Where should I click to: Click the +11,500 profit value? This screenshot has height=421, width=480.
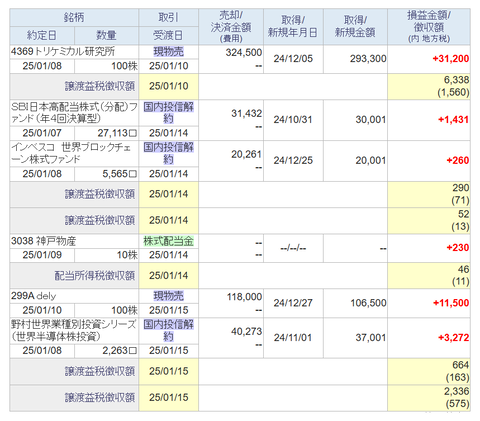click(451, 303)
